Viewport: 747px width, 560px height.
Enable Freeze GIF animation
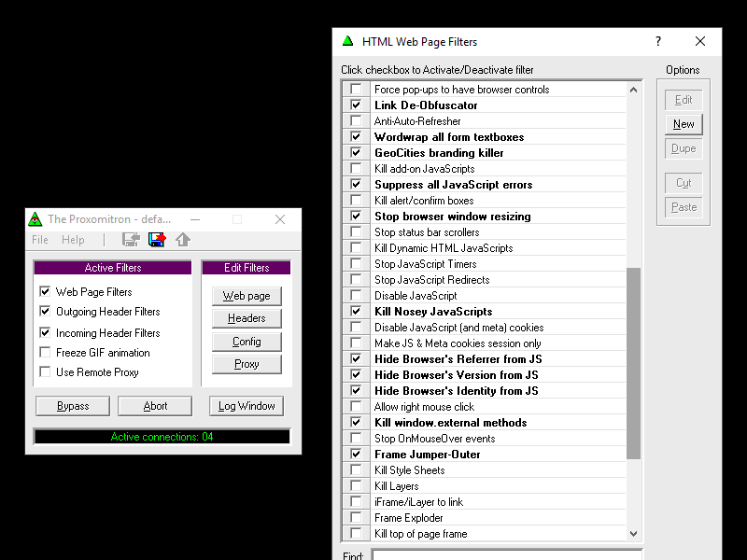tap(45, 353)
